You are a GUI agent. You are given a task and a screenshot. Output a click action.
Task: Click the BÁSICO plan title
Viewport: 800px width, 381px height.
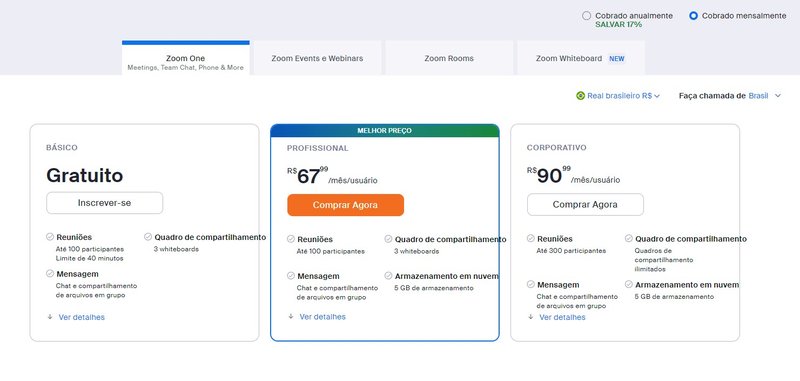[x=62, y=147]
